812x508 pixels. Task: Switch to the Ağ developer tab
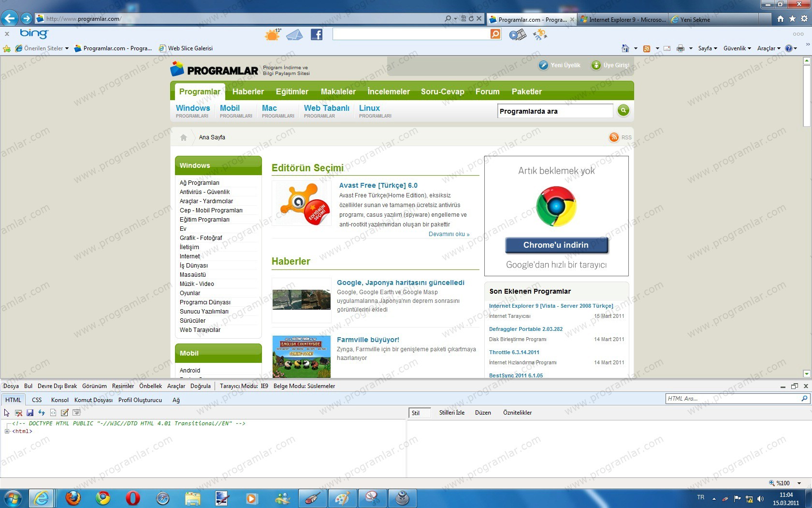[x=176, y=400]
